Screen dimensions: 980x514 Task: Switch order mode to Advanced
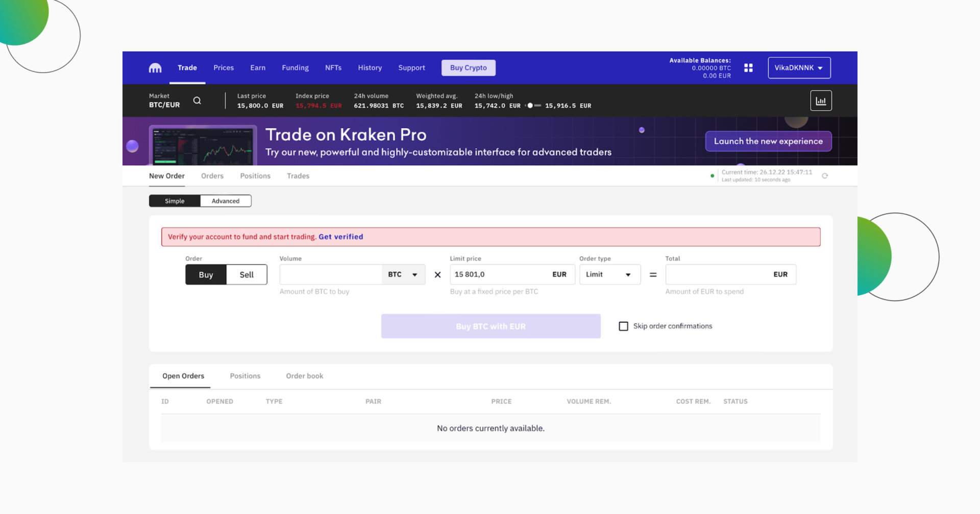(x=226, y=201)
